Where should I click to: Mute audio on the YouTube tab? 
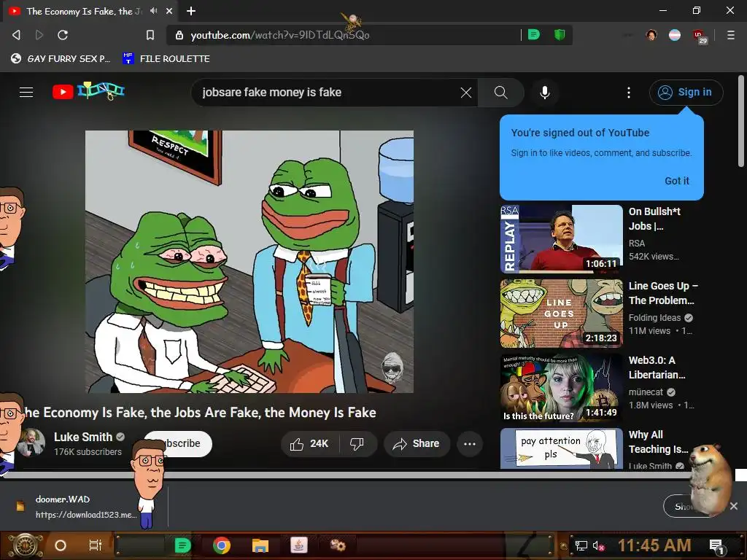pos(153,10)
